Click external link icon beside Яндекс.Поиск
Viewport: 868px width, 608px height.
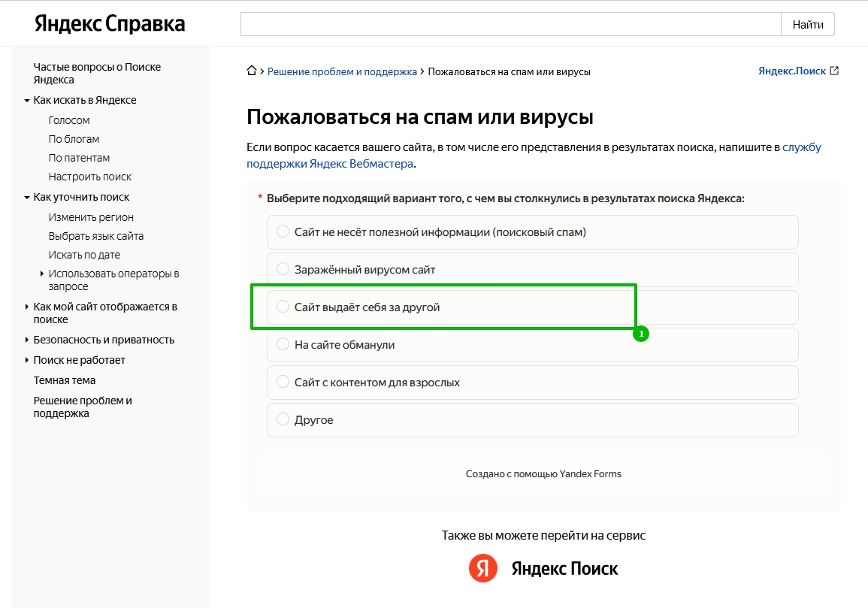click(833, 71)
